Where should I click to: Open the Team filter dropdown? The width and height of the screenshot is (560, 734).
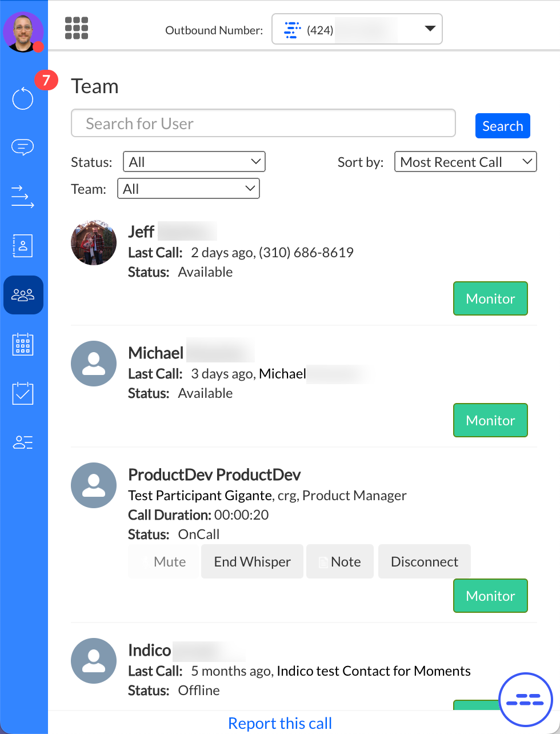point(189,189)
